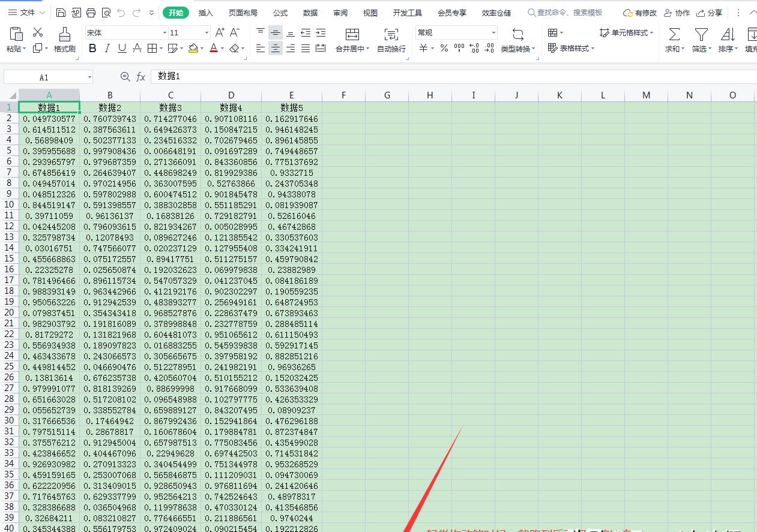This screenshot has width=757, height=532.
Task: Center text horizontally
Action: (276, 48)
